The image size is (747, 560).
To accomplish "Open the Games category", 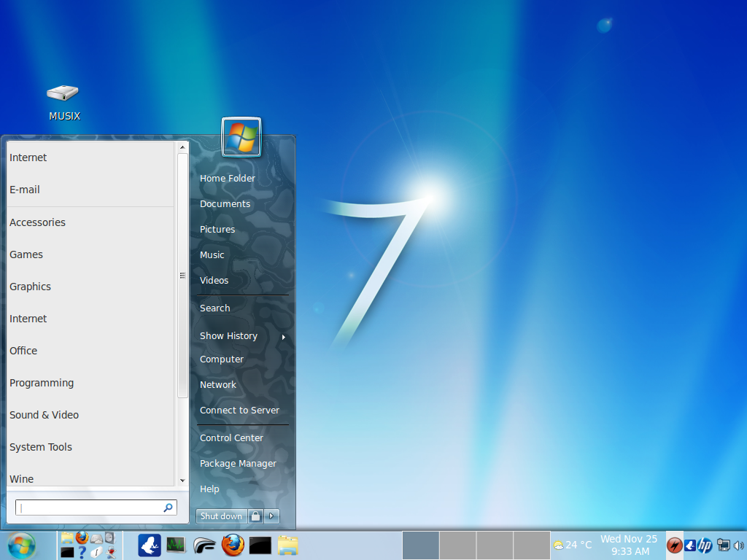I will 90,254.
